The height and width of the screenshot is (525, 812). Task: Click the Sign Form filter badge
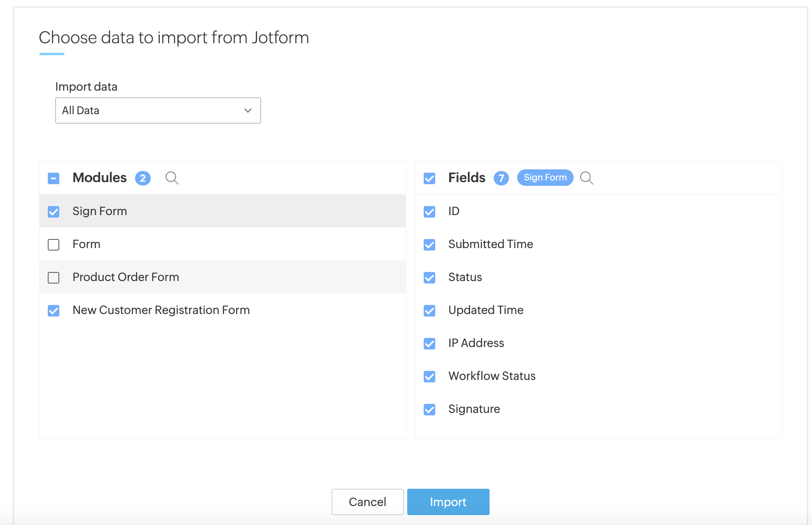545,178
